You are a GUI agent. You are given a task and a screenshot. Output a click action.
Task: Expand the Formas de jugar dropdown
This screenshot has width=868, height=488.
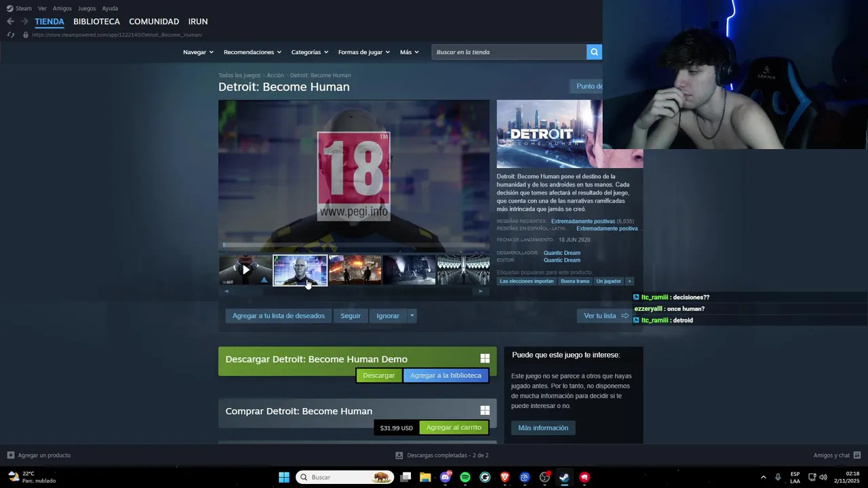pyautogui.click(x=364, y=52)
